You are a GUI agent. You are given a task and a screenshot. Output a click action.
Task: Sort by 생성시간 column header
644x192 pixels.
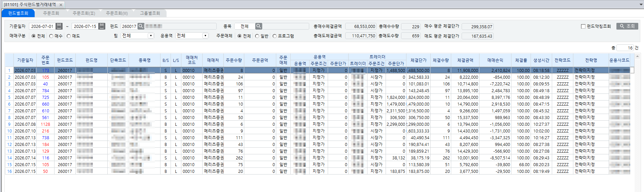(541, 60)
